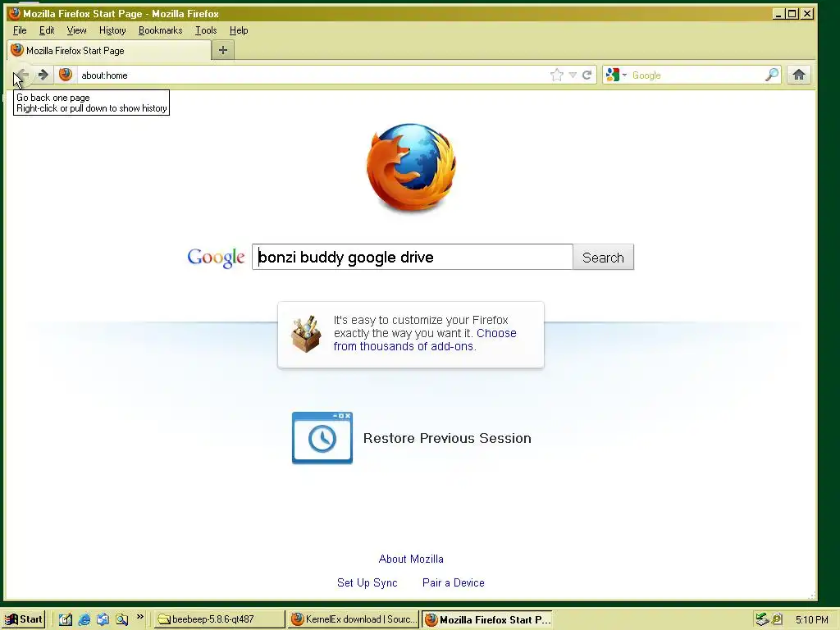Screen dimensions: 840x630
Task: Open the Help menu
Action: (239, 30)
